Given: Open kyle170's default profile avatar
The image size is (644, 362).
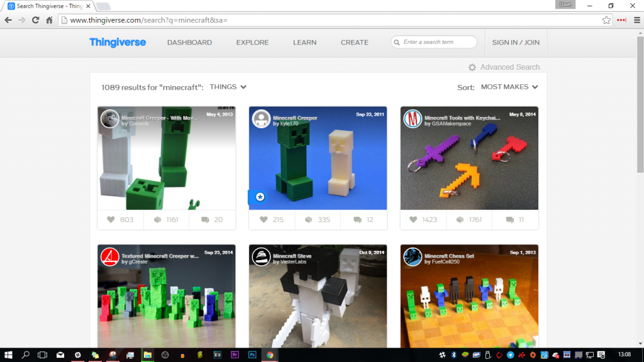Looking at the screenshot, I should tap(261, 119).
